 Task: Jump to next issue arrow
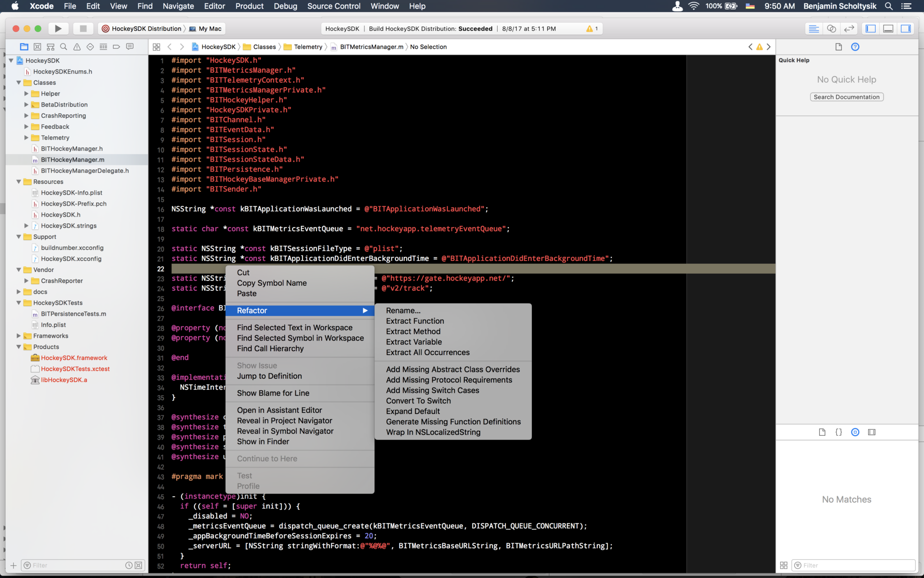click(769, 47)
